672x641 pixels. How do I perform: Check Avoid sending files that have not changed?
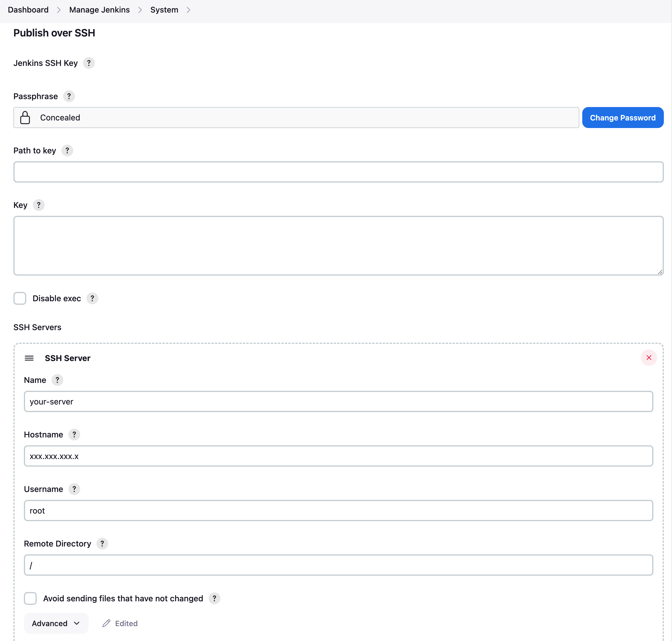(x=30, y=598)
